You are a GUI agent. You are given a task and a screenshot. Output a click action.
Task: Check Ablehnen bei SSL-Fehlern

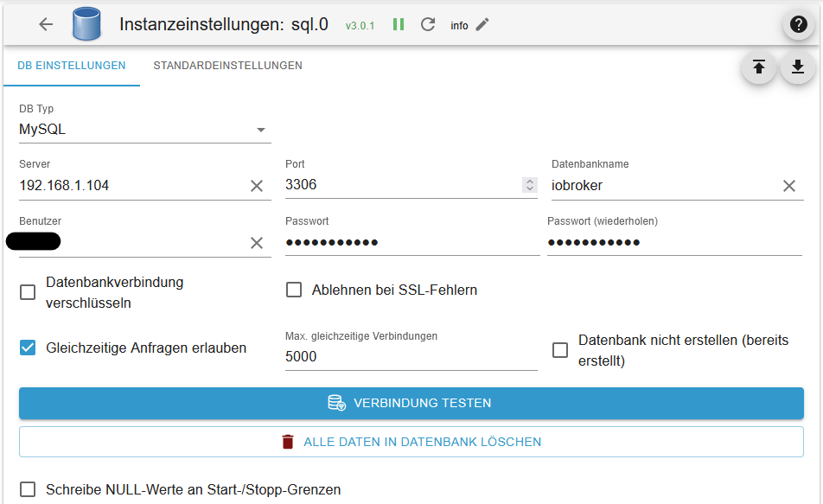(x=293, y=290)
